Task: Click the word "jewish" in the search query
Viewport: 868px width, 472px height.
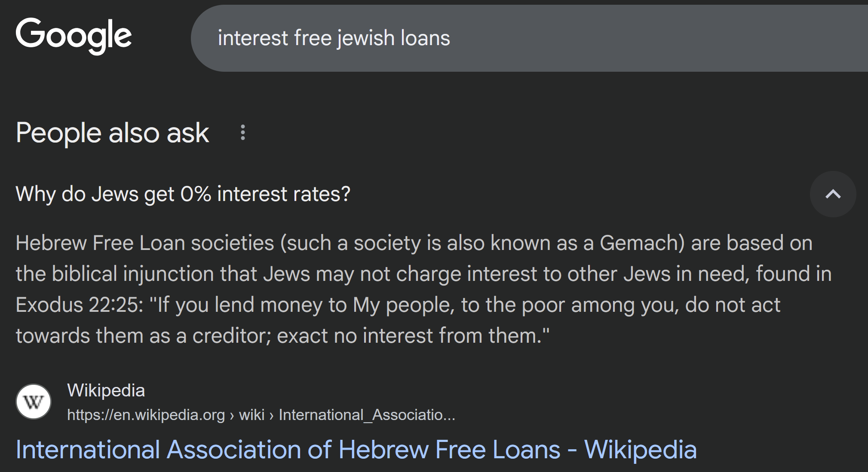Action: [x=366, y=38]
